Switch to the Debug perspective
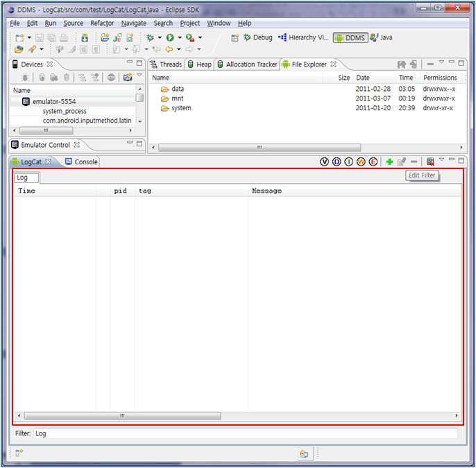 point(257,37)
